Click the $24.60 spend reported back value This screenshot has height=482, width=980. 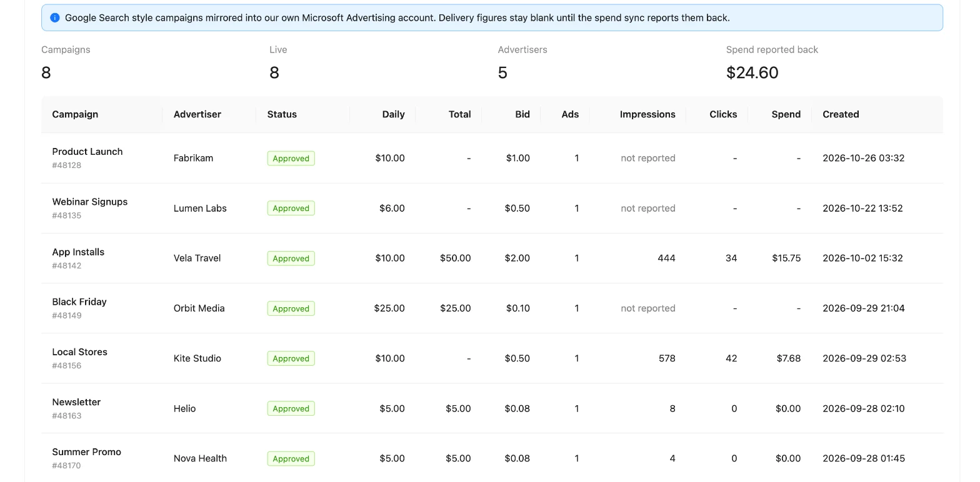[752, 72]
